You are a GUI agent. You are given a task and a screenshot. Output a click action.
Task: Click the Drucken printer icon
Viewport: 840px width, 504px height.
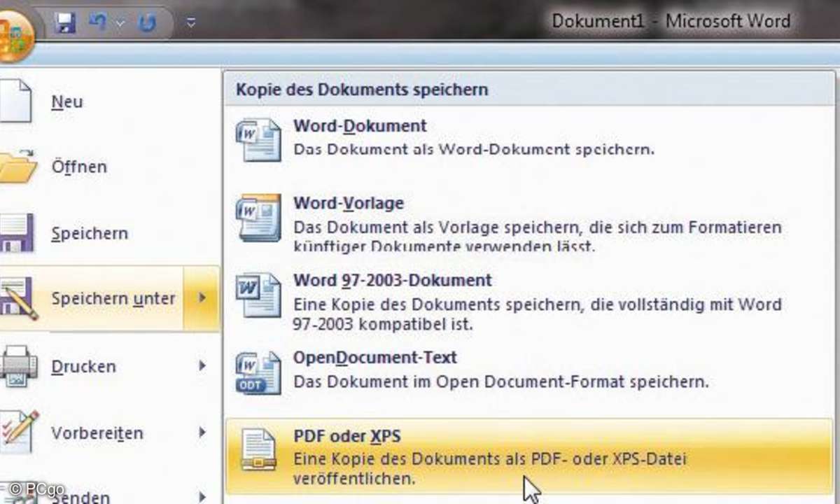tap(18, 365)
